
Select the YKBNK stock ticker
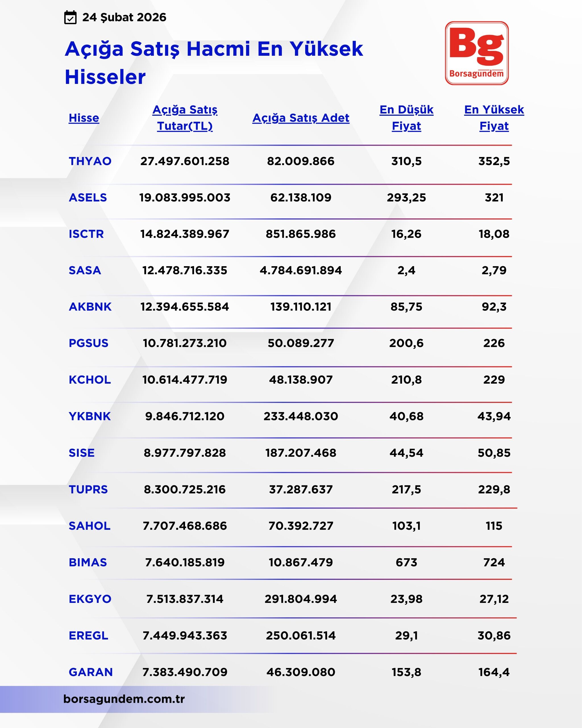point(90,416)
